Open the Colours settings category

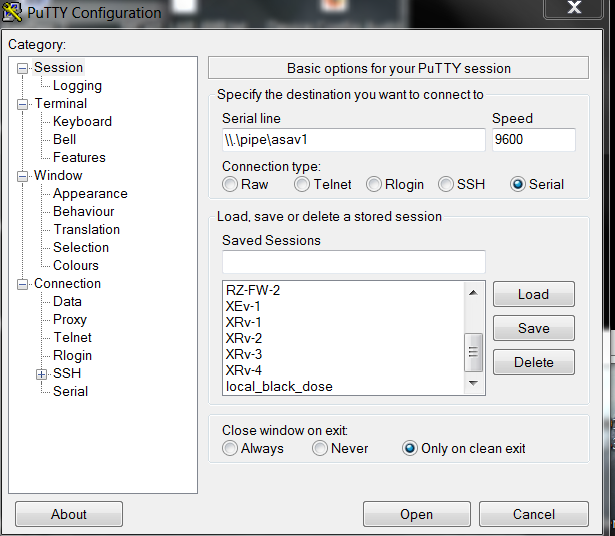(76, 265)
